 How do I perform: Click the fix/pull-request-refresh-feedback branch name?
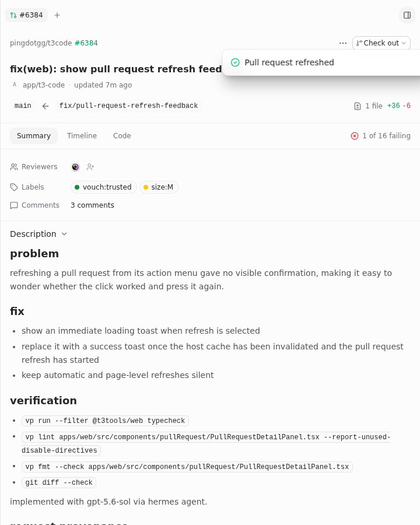click(128, 106)
